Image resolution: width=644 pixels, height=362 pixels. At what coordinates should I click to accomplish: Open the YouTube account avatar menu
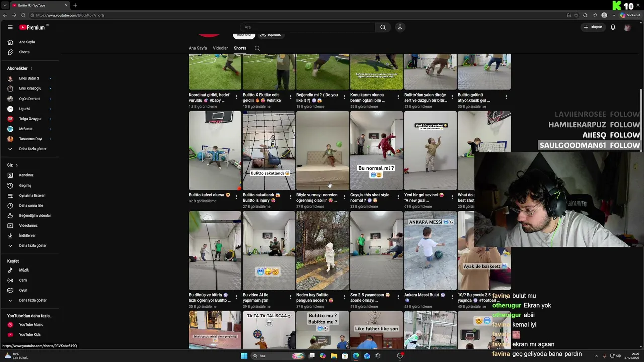click(627, 27)
